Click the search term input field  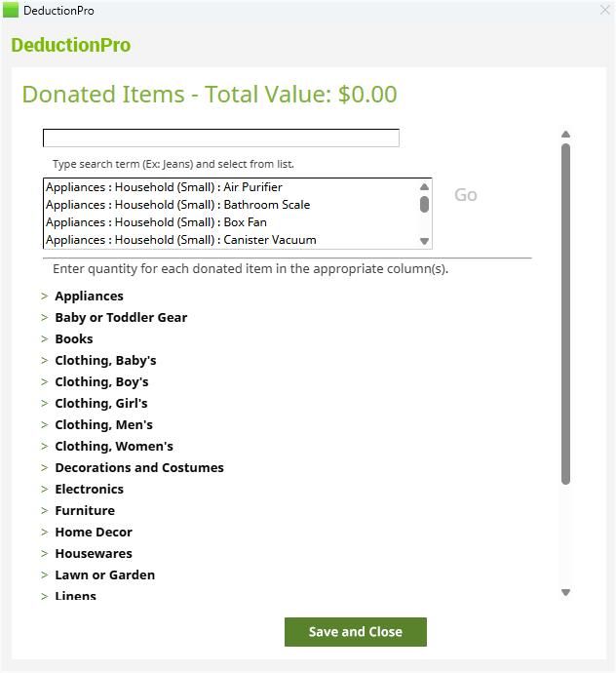tap(221, 139)
